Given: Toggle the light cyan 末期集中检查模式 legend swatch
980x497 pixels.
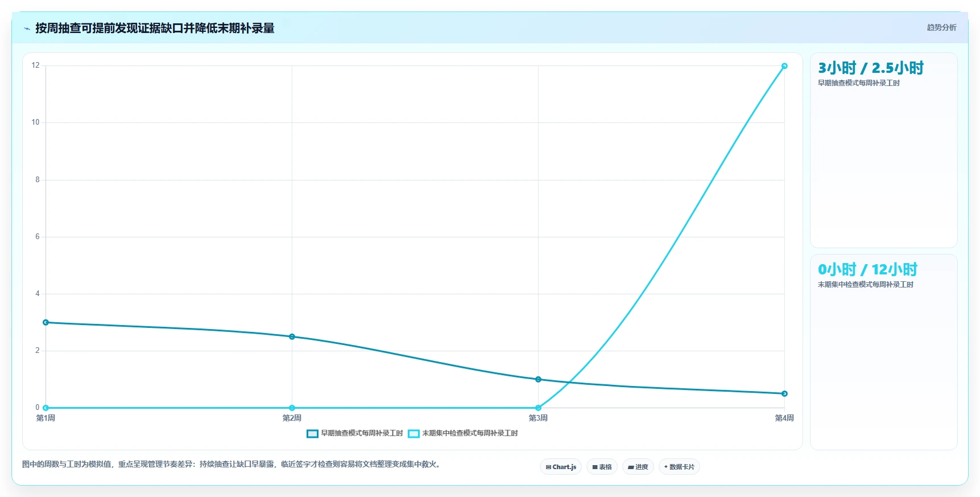Looking at the screenshot, I should (x=413, y=434).
